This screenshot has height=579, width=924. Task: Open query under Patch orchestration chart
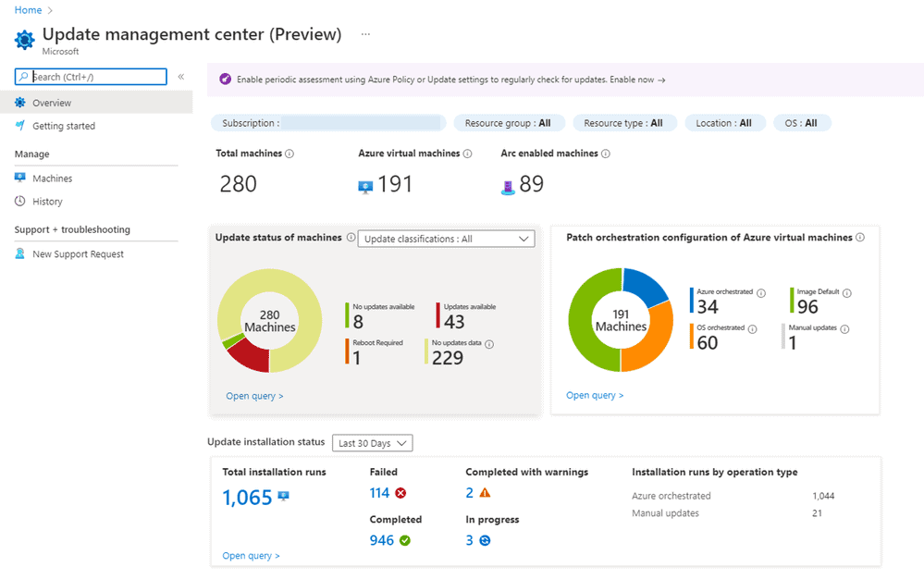[x=594, y=394]
